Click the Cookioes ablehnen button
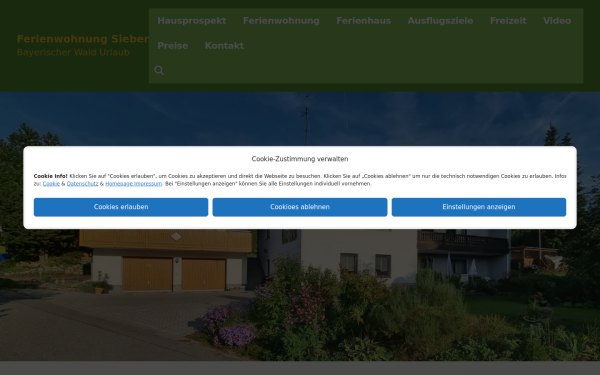 (300, 207)
